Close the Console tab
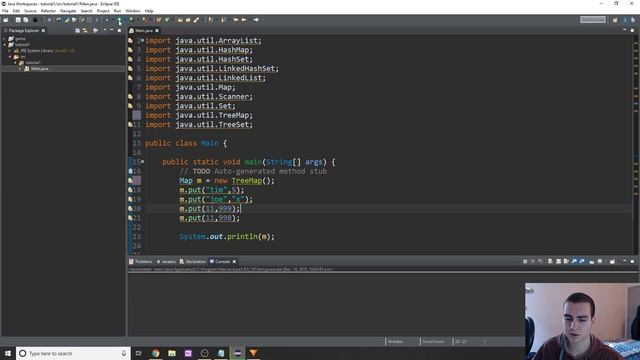640x360 pixels. click(x=234, y=262)
